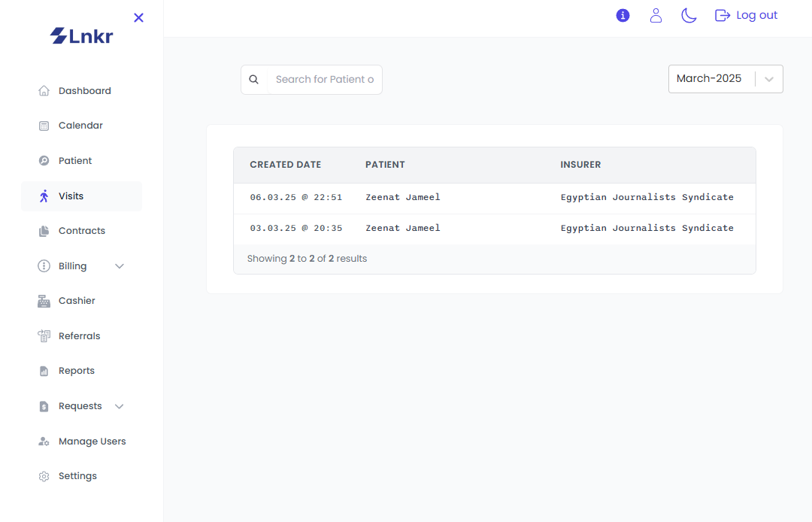Viewport: 812px width, 522px height.
Task: Click the insurer in the 06.03.25 row
Action: click(647, 197)
